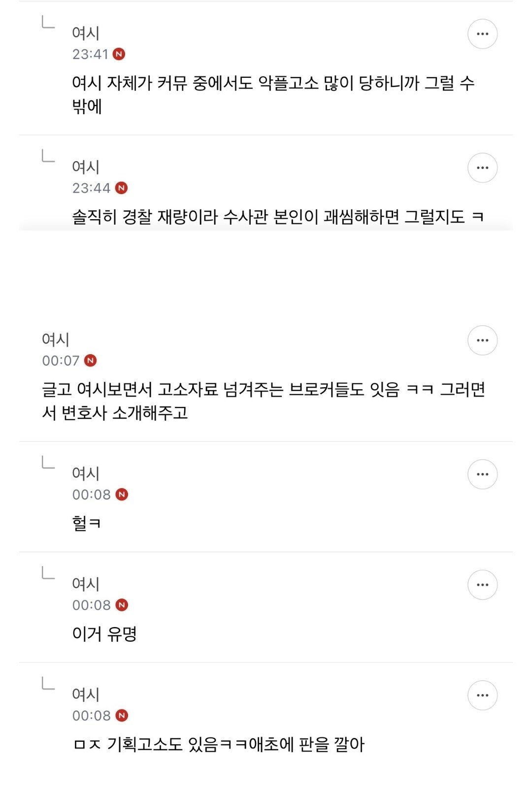Open the three-dot menu on the 헐ㅋ reply
Image resolution: width=532 pixels, height=797 pixels.
pyautogui.click(x=482, y=474)
